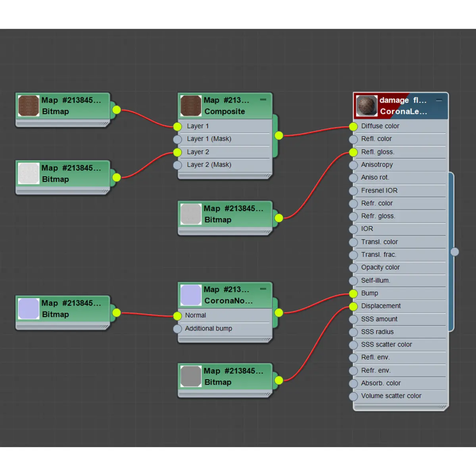Image resolution: width=476 pixels, height=476 pixels.
Task: Click the Anisotropy input socket
Action: pyautogui.click(x=353, y=165)
